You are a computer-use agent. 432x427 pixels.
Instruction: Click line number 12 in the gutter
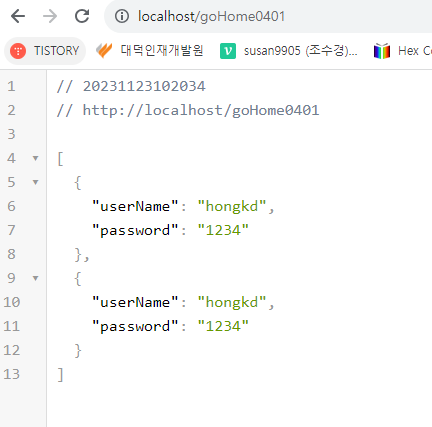tap(12, 350)
